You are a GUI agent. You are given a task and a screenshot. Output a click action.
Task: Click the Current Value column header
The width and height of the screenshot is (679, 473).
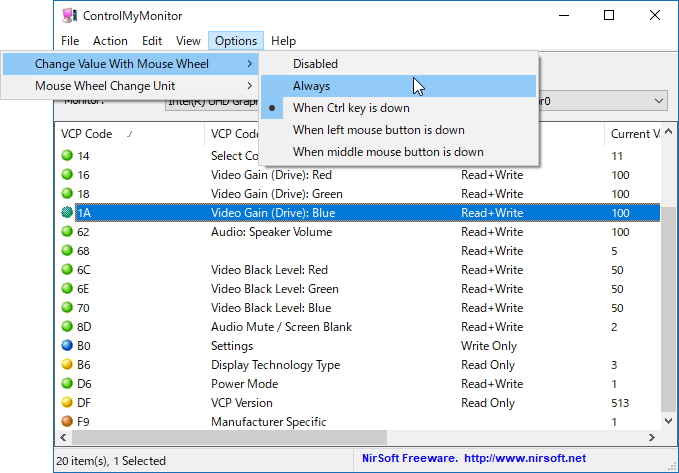point(634,134)
